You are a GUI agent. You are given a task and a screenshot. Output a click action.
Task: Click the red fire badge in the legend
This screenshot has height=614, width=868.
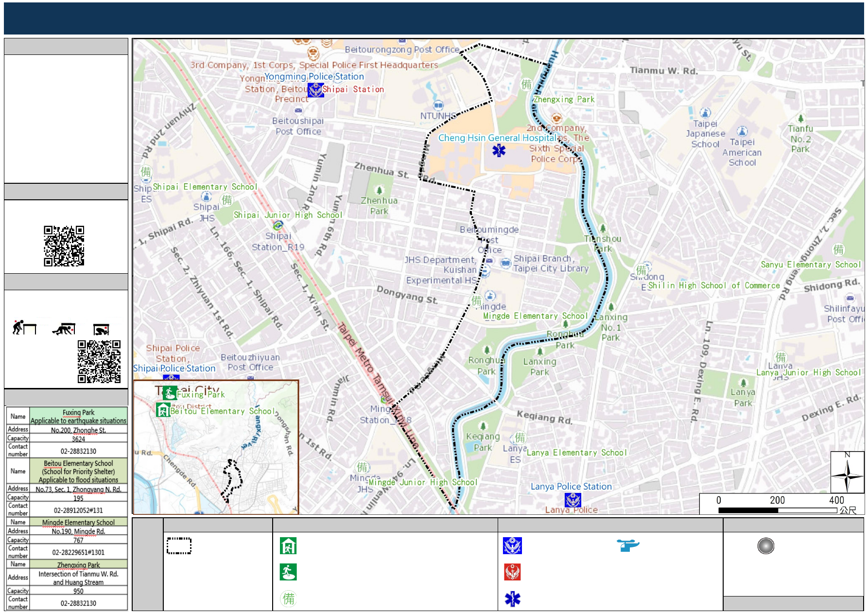coord(512,572)
